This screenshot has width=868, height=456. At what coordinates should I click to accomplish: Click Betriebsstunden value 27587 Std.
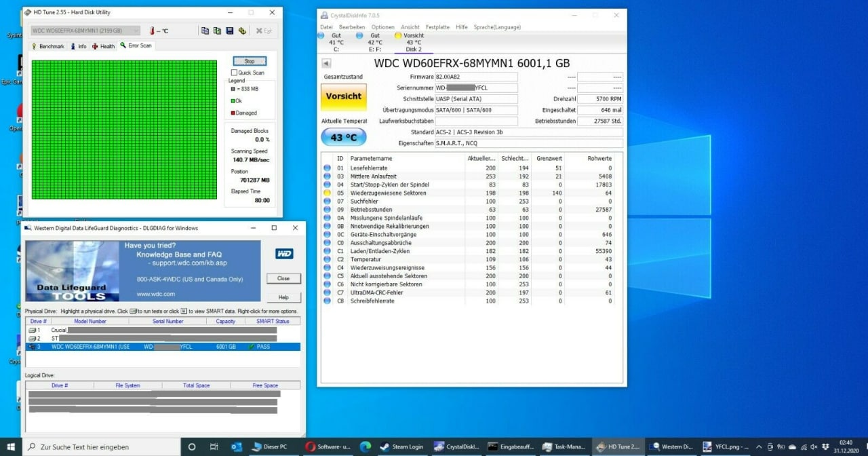(x=599, y=121)
